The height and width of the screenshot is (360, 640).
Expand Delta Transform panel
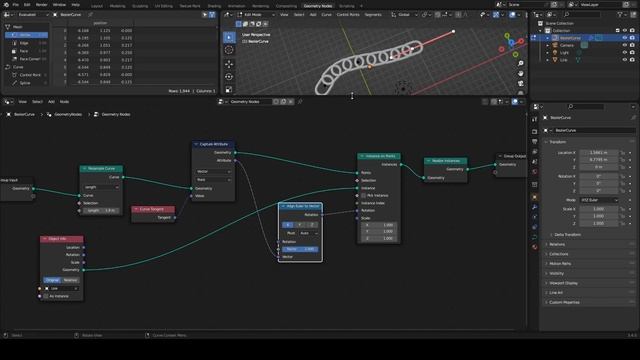567,235
